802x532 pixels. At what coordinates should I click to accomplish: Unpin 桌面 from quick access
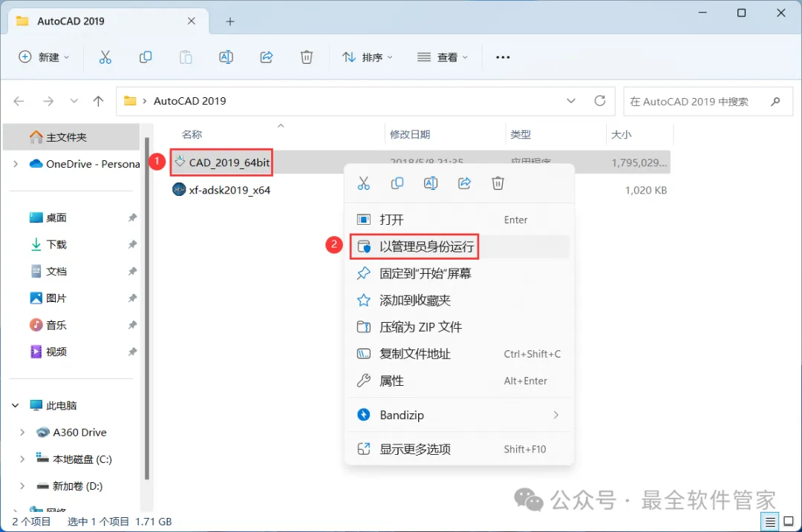(x=132, y=217)
